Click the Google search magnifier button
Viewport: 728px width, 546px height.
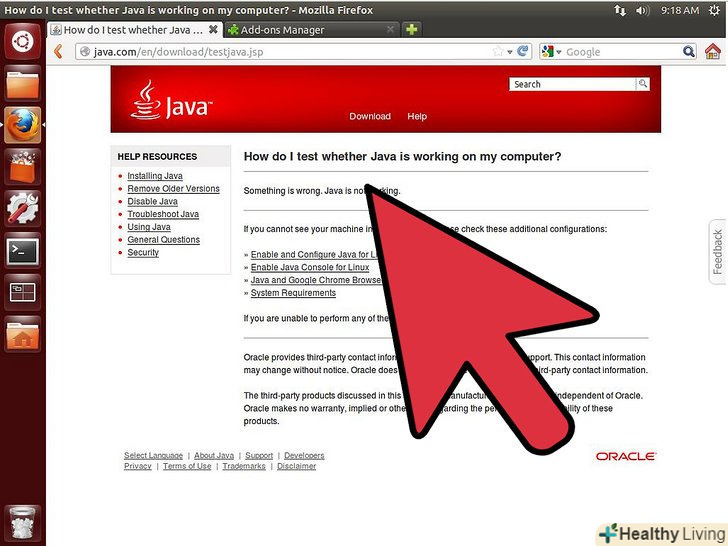click(x=689, y=52)
